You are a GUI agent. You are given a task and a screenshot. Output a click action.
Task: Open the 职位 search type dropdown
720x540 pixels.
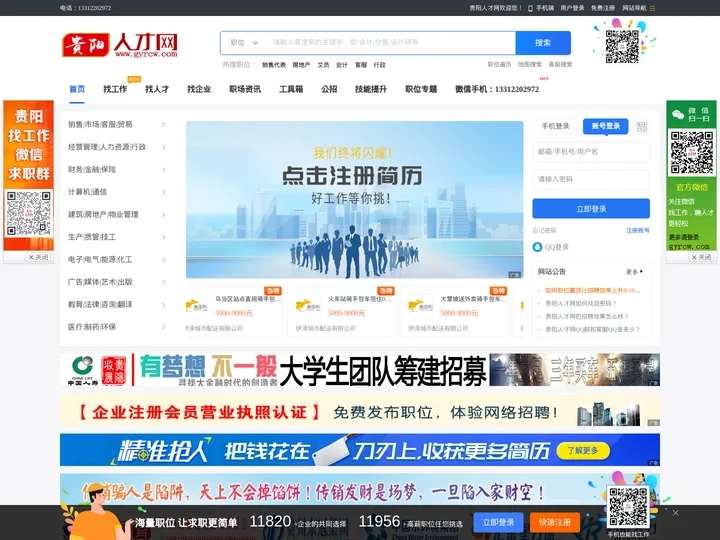[x=244, y=43]
